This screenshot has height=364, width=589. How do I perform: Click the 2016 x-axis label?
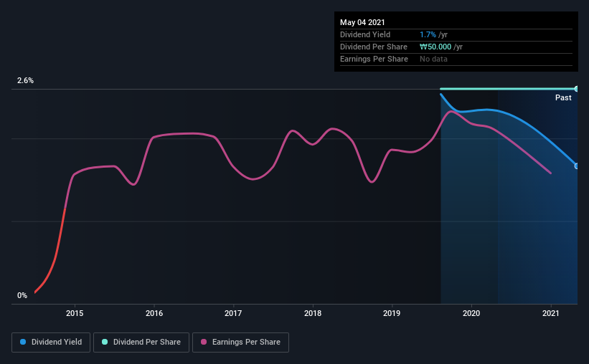tap(154, 313)
